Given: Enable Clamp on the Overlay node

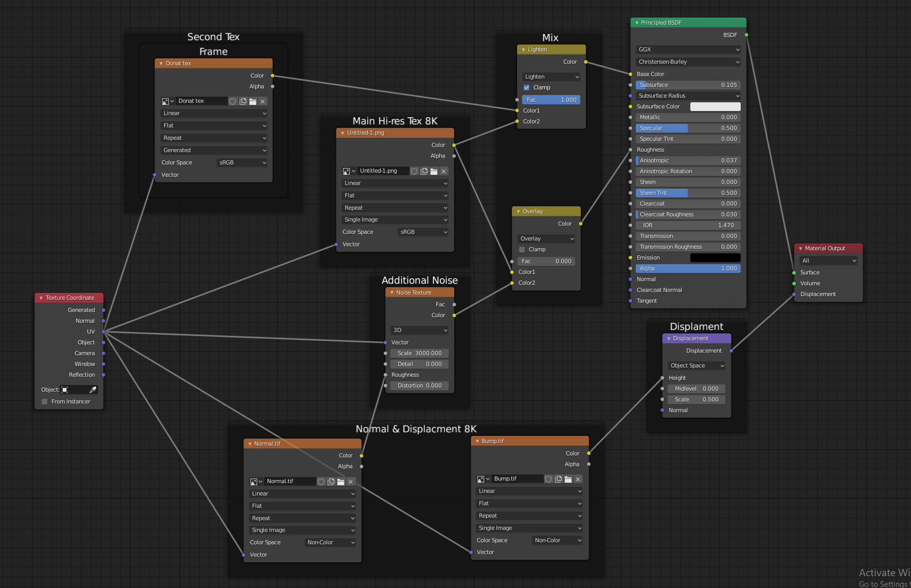Looking at the screenshot, I should (x=522, y=249).
